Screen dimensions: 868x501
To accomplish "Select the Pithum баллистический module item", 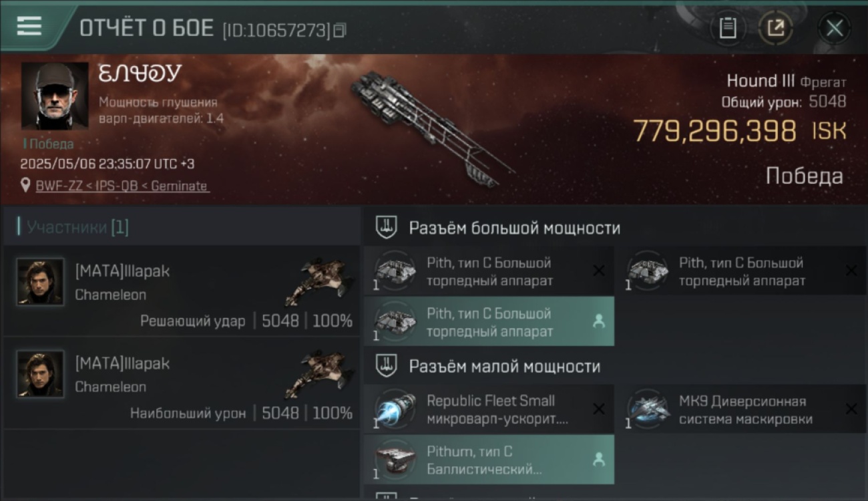I will pos(489,460).
